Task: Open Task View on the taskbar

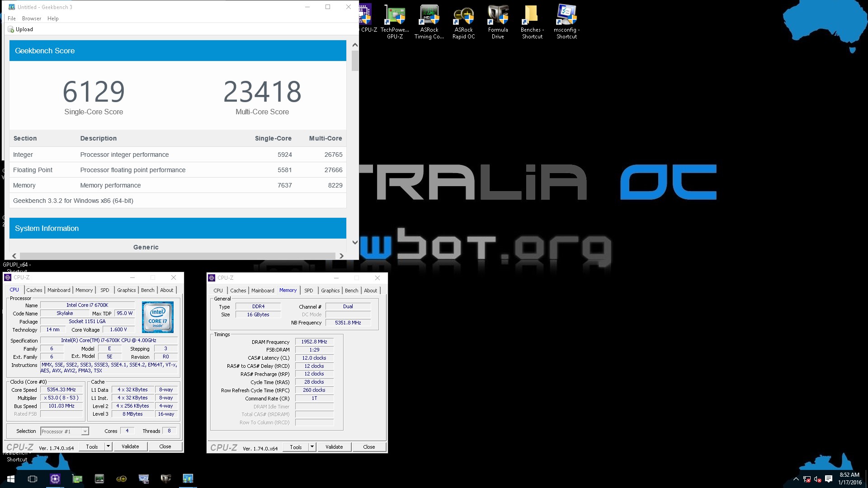Action: (x=33, y=479)
